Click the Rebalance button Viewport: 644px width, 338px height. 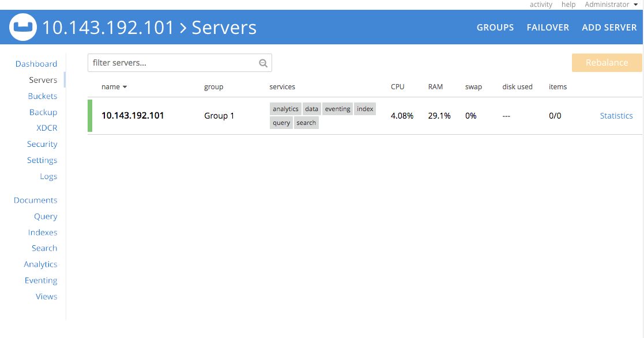pyautogui.click(x=606, y=62)
